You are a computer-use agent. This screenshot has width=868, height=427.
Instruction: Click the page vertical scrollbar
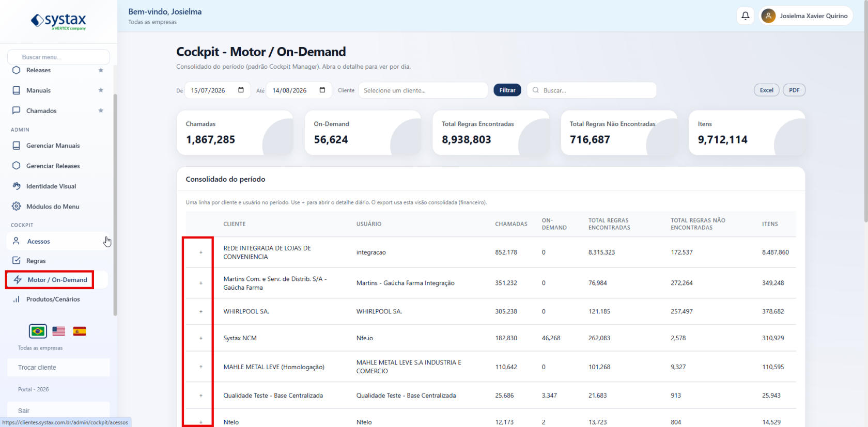(866, 111)
